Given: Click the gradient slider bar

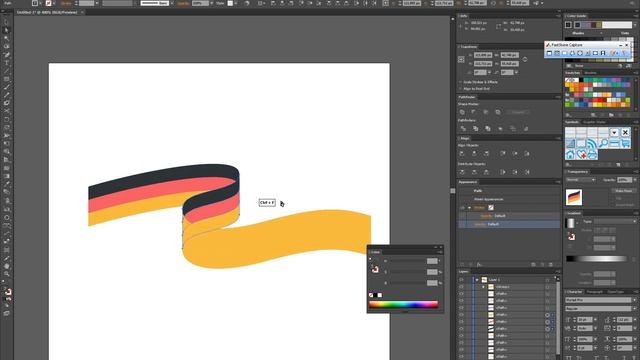Looking at the screenshot, I should point(597,258).
